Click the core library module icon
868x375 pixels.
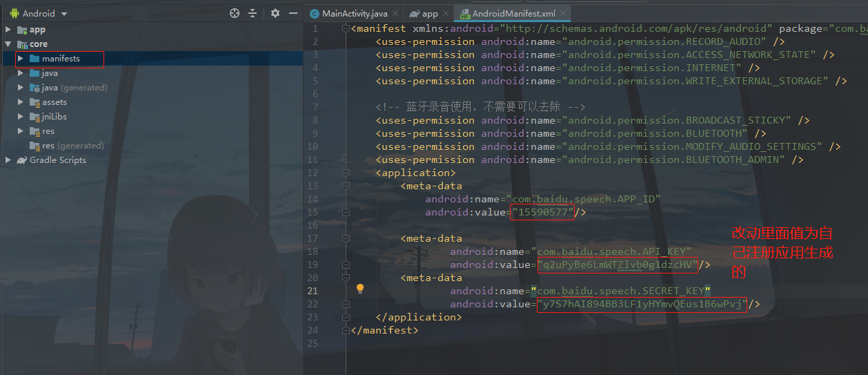pyautogui.click(x=21, y=44)
